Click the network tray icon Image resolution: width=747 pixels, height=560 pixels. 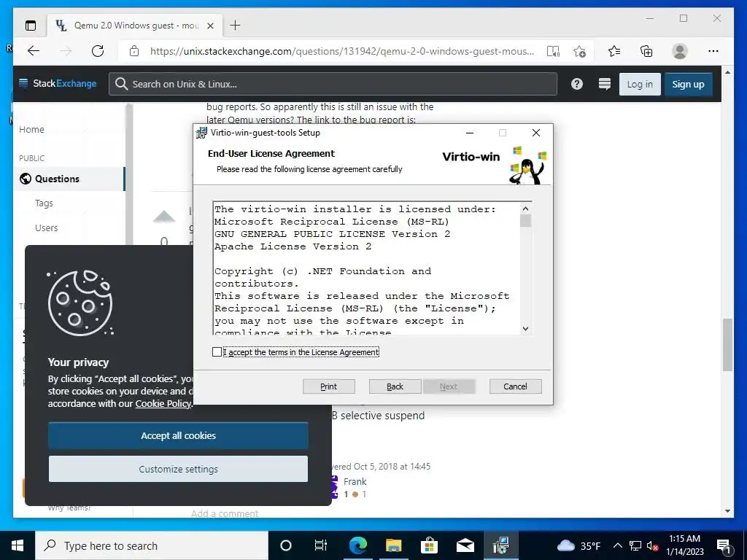[635, 545]
